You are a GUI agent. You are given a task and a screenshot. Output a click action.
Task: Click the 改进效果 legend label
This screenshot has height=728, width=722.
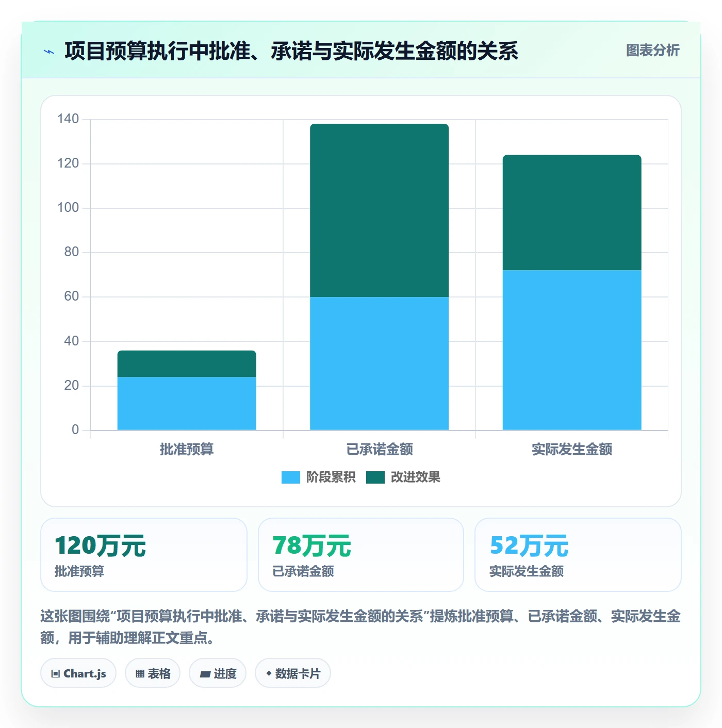tap(415, 477)
